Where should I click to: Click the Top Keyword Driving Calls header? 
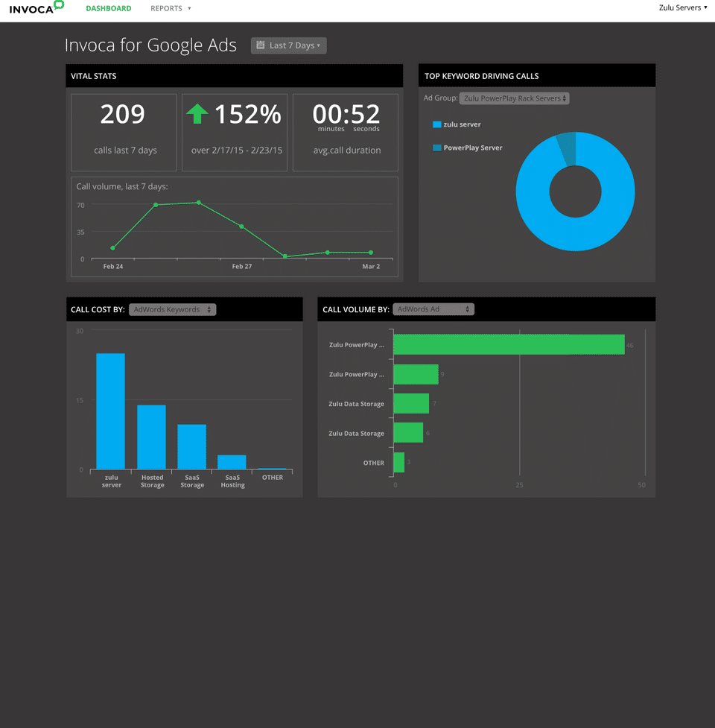tap(537, 76)
